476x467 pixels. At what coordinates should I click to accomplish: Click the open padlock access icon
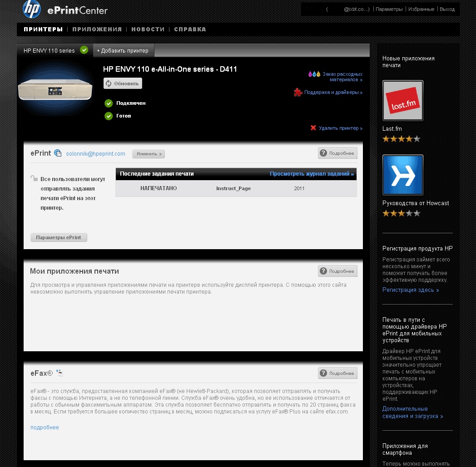tap(34, 178)
